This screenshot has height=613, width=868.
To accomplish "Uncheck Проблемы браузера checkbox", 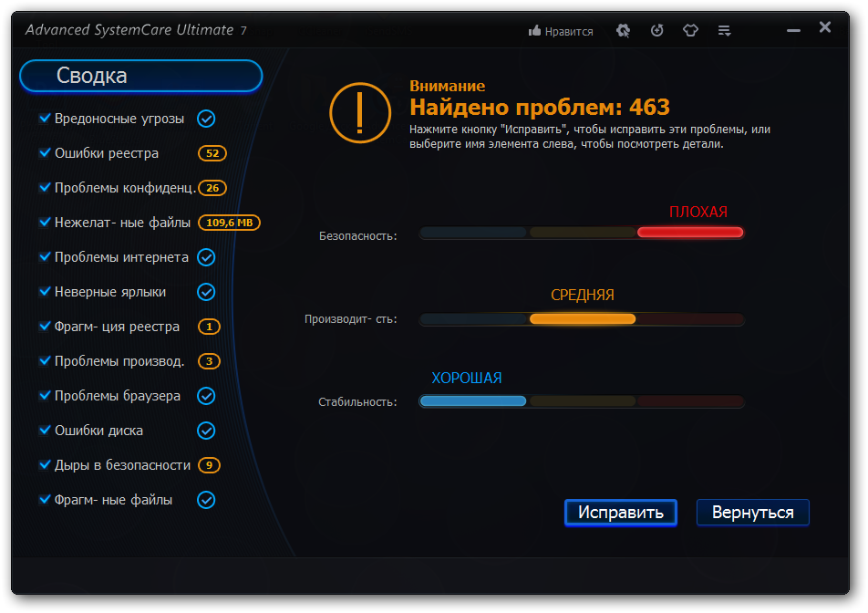I will [45, 395].
